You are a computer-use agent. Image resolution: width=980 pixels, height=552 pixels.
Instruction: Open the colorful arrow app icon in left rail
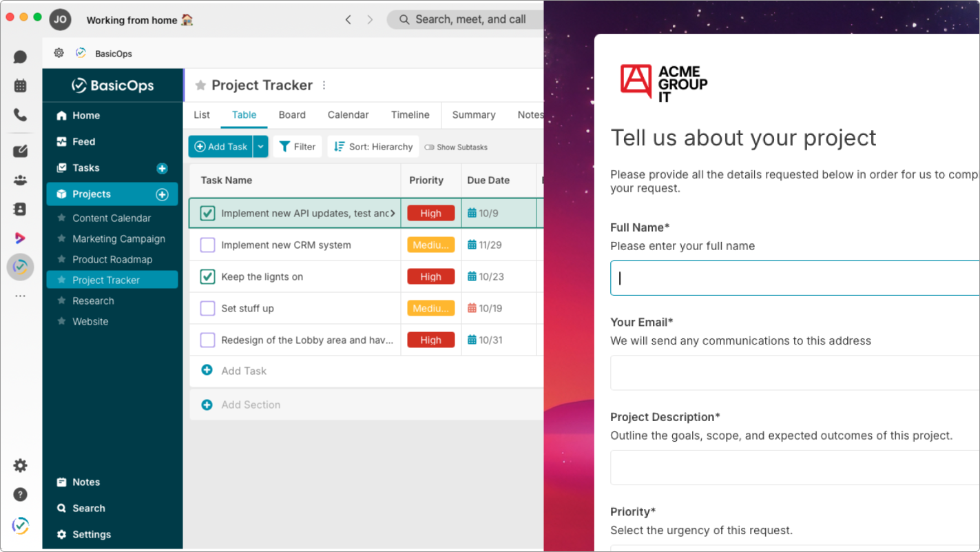point(20,238)
